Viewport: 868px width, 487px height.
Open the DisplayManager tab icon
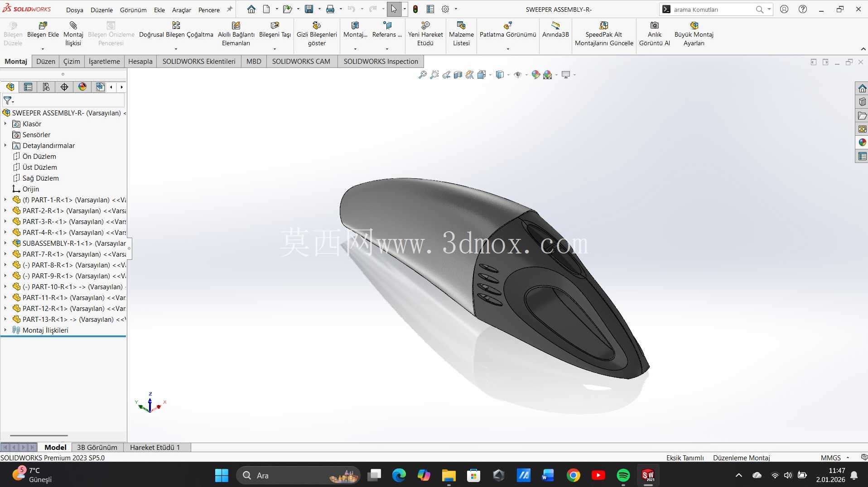[82, 87]
